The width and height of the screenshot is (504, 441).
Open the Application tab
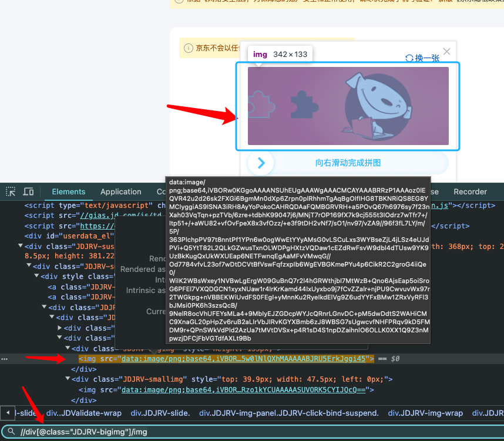(x=120, y=191)
